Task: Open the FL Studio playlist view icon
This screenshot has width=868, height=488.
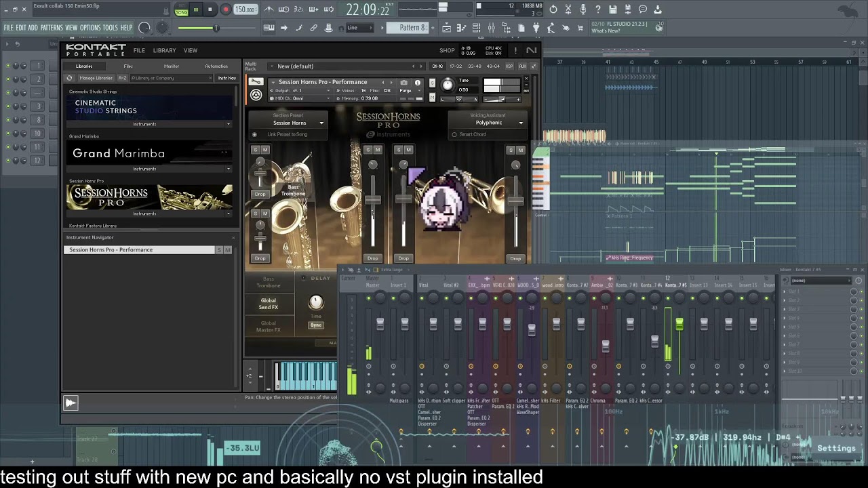Action: pyautogui.click(x=446, y=28)
